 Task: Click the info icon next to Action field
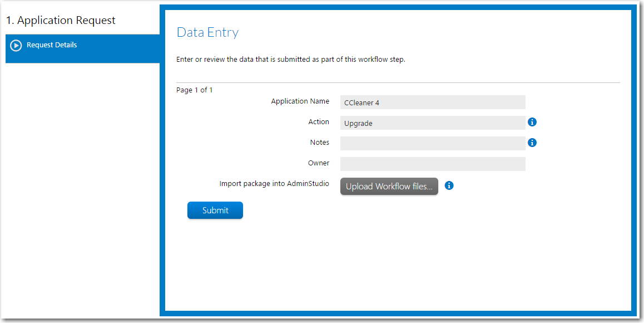(x=532, y=122)
